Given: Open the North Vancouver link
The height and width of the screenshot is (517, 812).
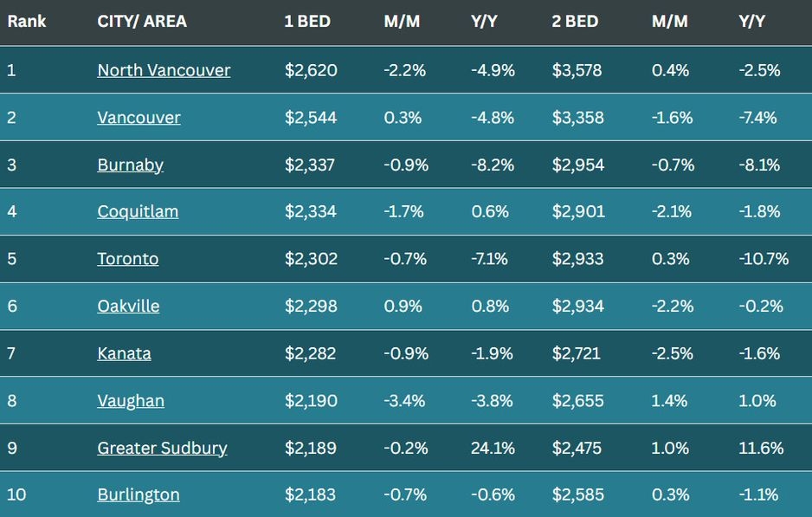Looking at the screenshot, I should tap(164, 70).
